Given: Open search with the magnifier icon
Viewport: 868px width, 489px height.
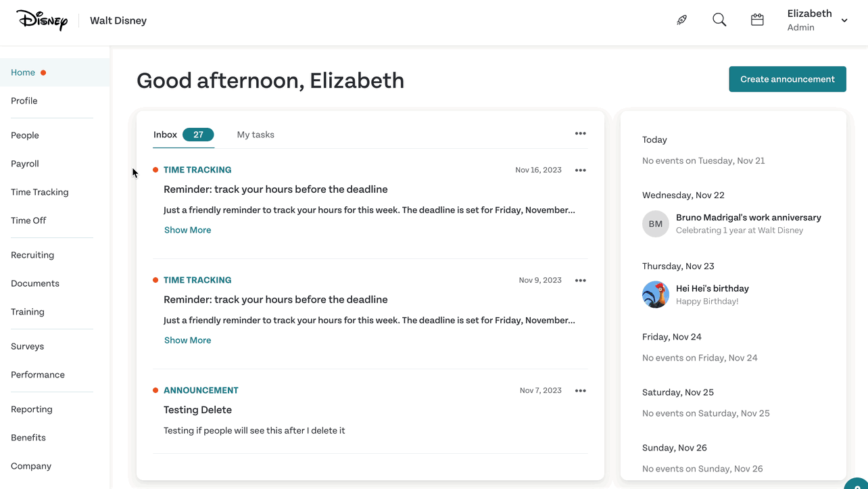Looking at the screenshot, I should (719, 20).
